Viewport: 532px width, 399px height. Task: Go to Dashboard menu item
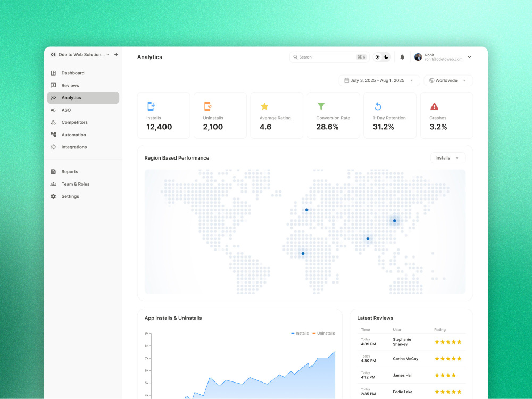coord(83,73)
